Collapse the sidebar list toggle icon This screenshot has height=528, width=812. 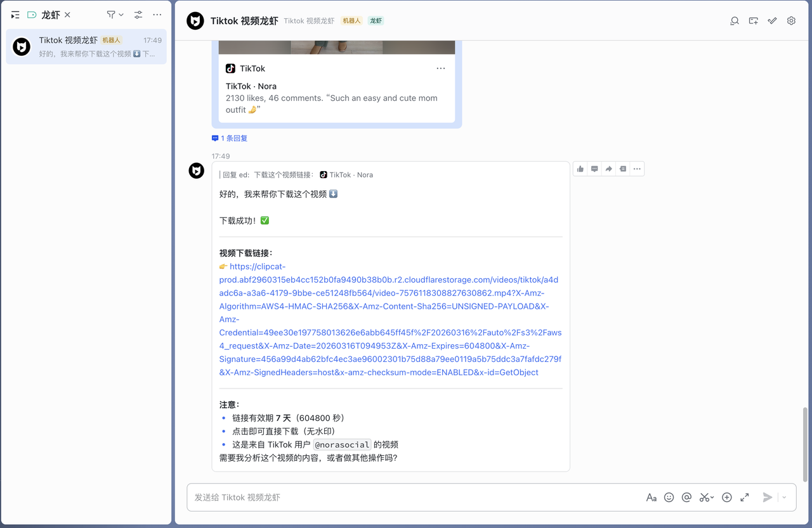click(15, 15)
